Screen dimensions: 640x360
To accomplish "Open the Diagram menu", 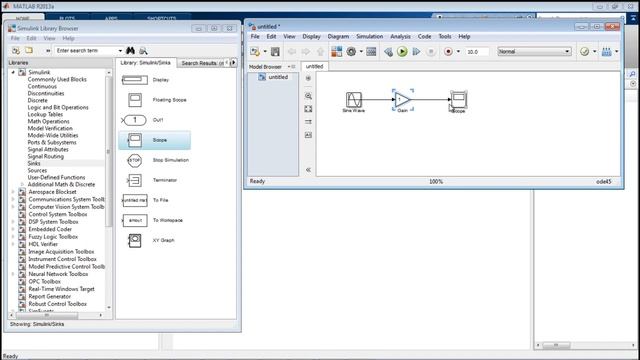I will (338, 36).
